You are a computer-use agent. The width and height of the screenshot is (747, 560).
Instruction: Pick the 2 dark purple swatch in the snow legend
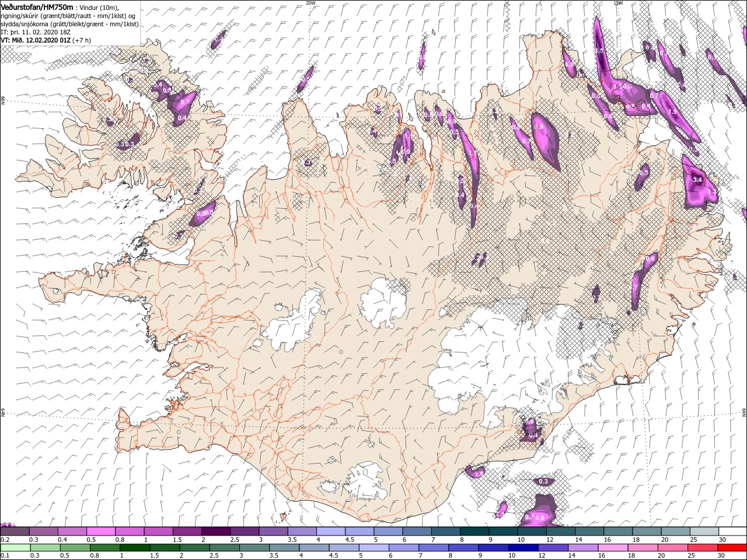tap(215, 531)
